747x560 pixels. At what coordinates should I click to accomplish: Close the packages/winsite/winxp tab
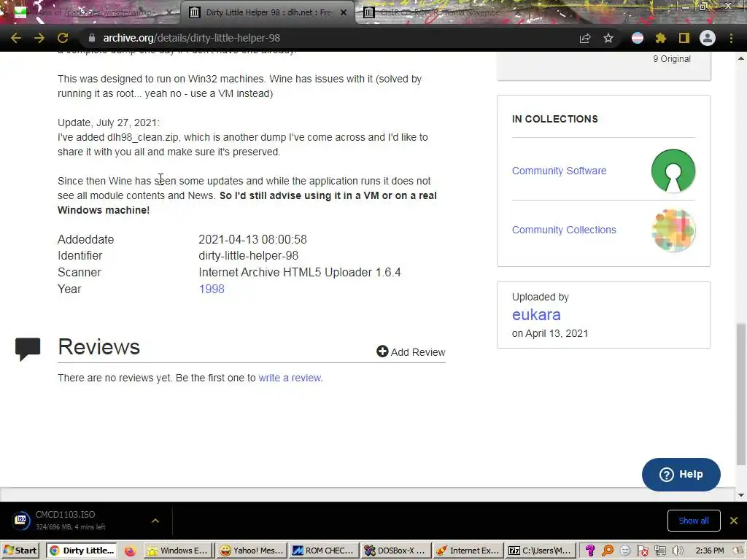[169, 12]
